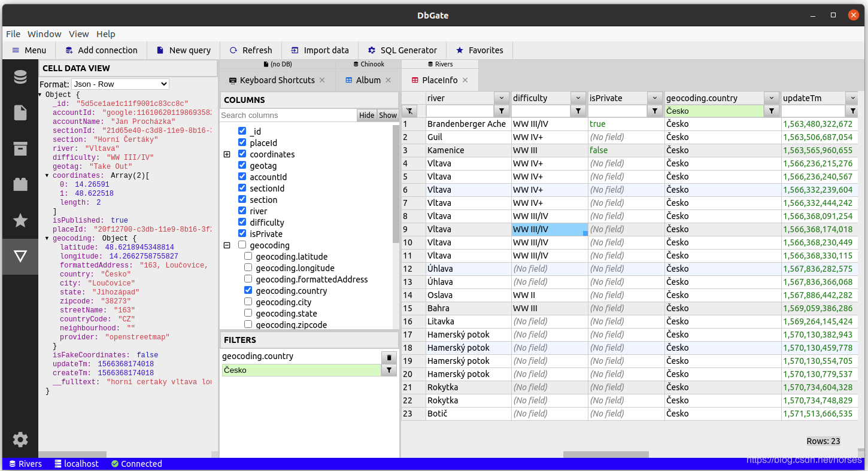Screen dimensions: 868x471
Task: Open the Favorites star sidebar icon
Action: (20, 220)
